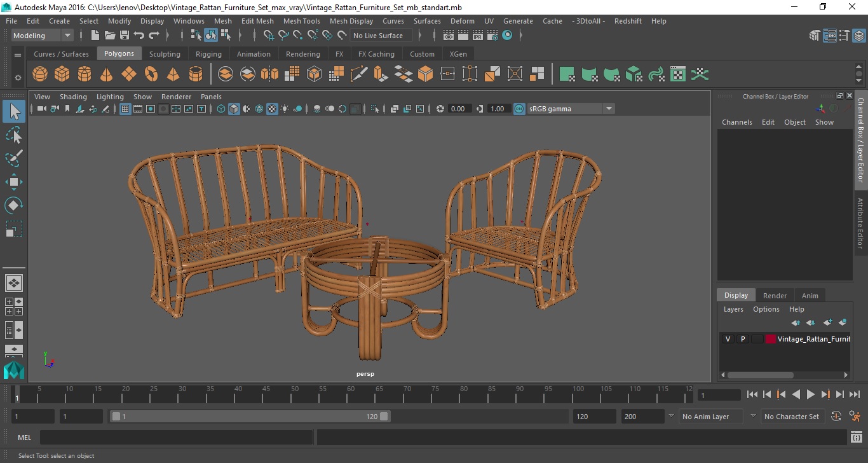The width and height of the screenshot is (868, 463).
Task: Open the Attribute Editor side tab
Action: click(x=860, y=223)
